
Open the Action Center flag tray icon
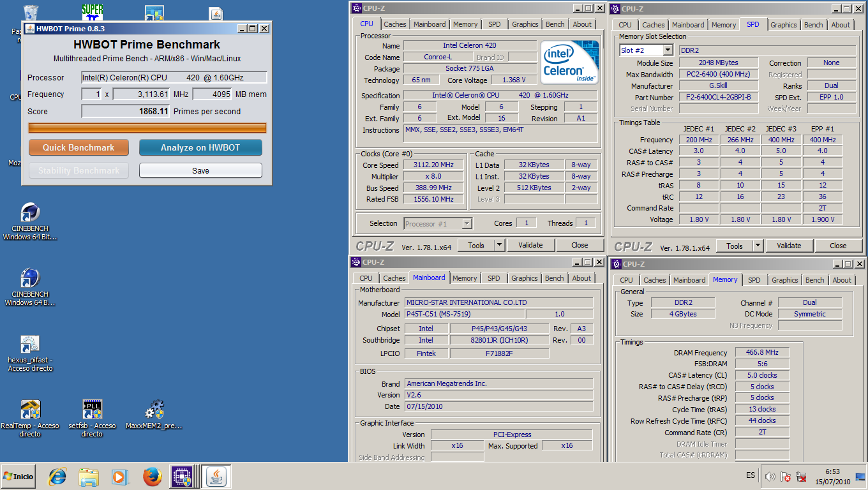click(786, 477)
